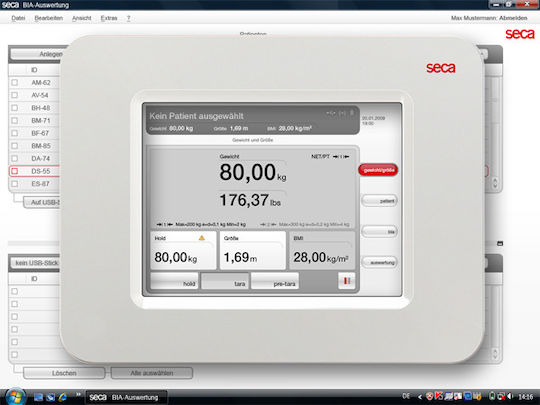Image resolution: width=540 pixels, height=405 pixels.
Task: Click the 176,37 lbs weight reading
Action: (250, 200)
